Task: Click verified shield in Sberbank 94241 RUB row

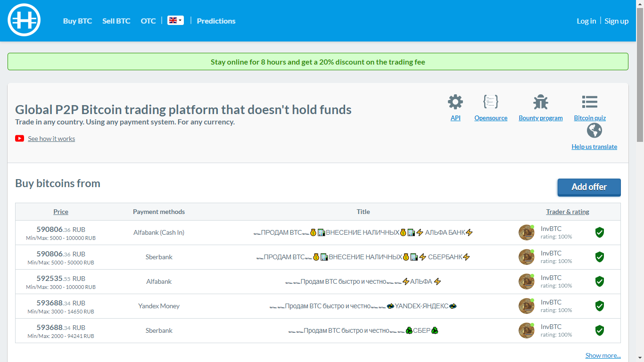Action: pos(600,330)
